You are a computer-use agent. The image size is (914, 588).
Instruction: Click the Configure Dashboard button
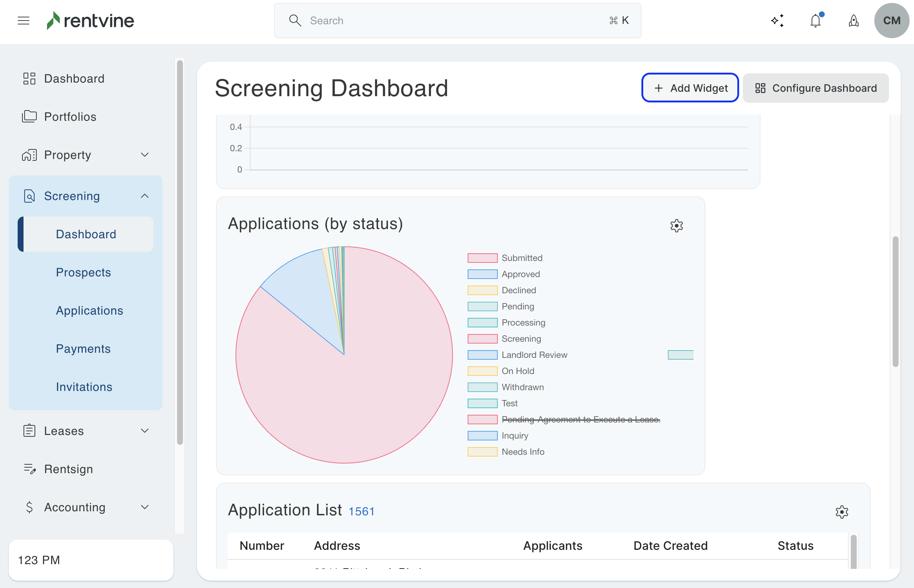816,88
